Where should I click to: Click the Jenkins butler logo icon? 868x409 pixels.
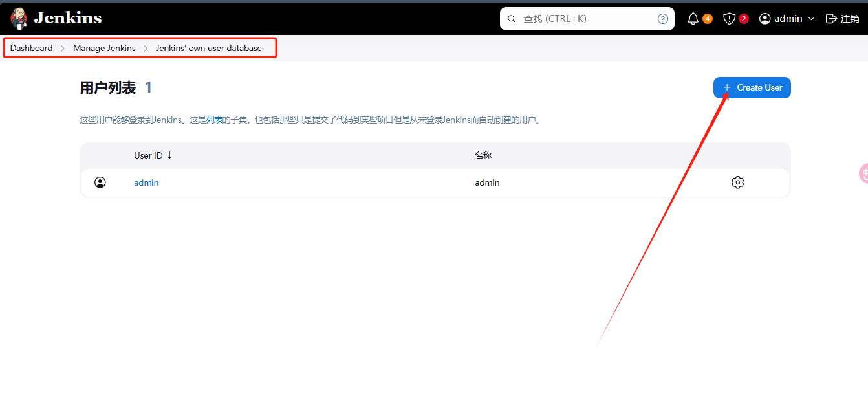(x=19, y=18)
